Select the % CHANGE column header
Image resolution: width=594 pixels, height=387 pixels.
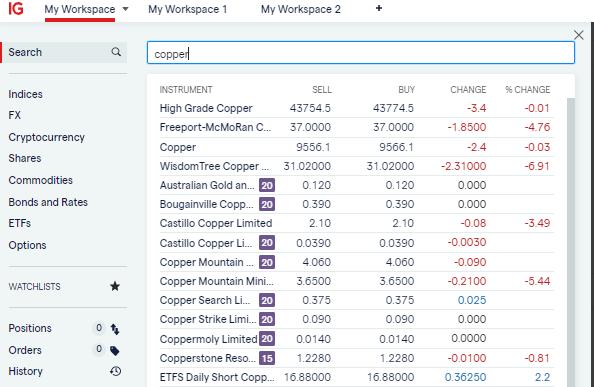(x=528, y=90)
